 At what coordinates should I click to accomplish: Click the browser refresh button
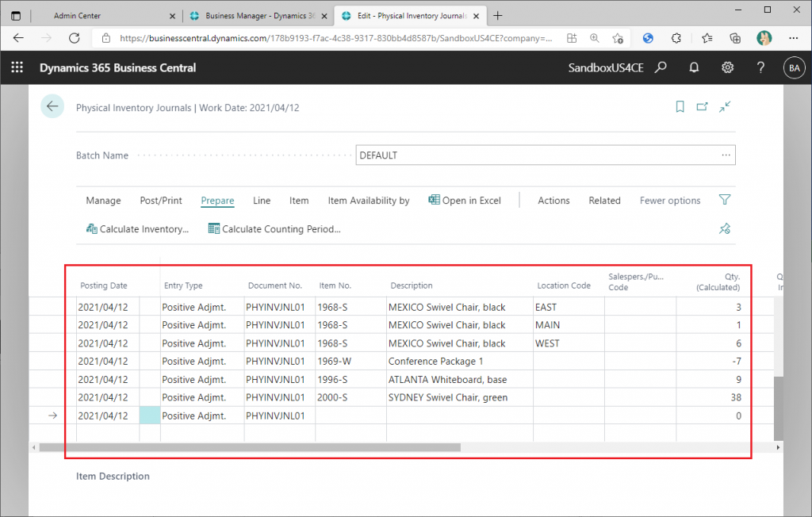click(x=74, y=38)
